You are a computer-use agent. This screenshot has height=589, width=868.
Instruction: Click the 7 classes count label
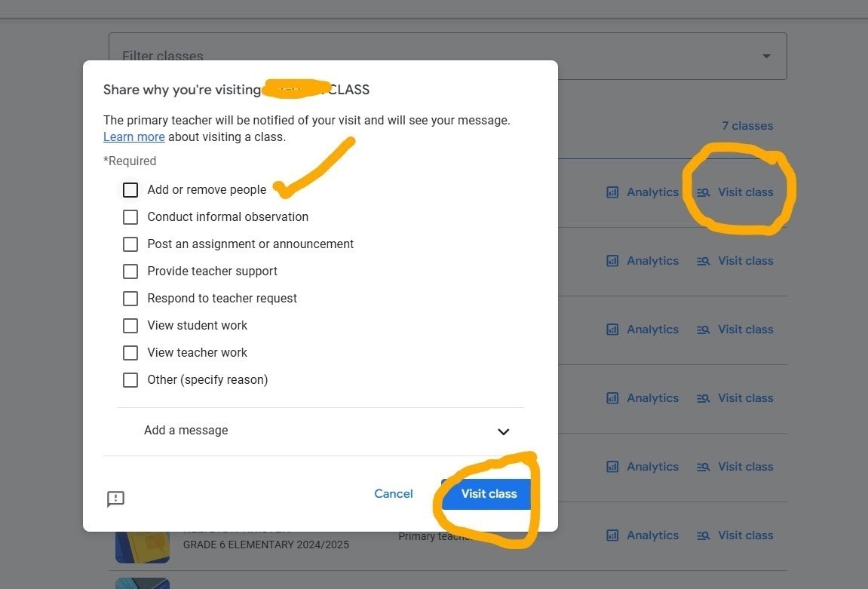pos(747,125)
